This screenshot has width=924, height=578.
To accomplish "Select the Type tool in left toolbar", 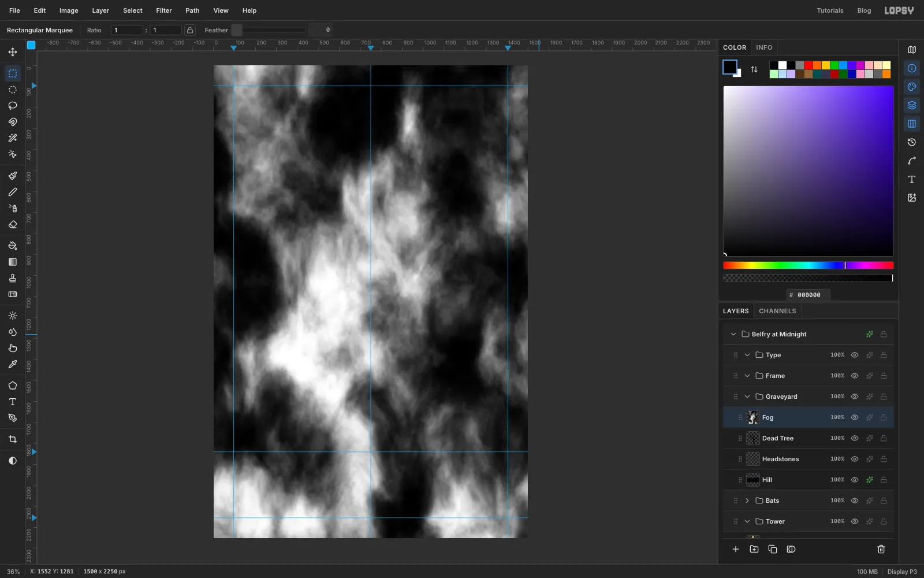I will [x=13, y=402].
